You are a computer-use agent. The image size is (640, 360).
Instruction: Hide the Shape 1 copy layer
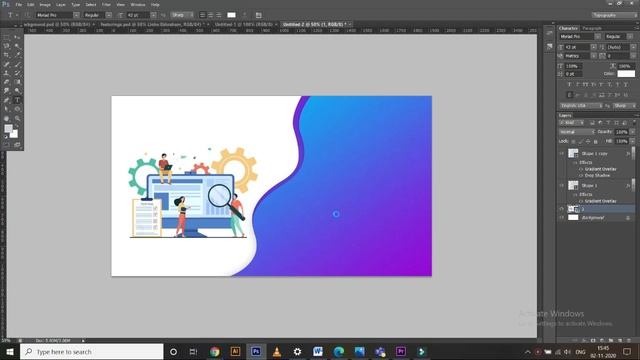point(562,153)
